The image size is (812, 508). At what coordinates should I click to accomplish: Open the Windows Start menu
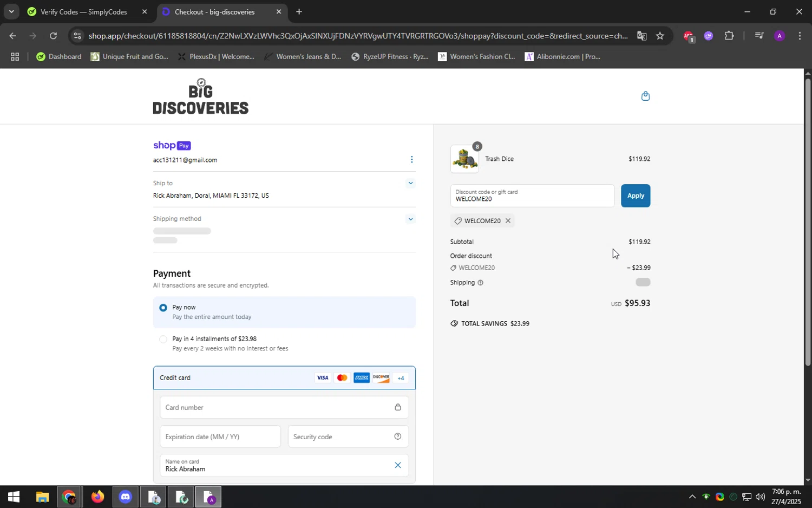coord(14,497)
